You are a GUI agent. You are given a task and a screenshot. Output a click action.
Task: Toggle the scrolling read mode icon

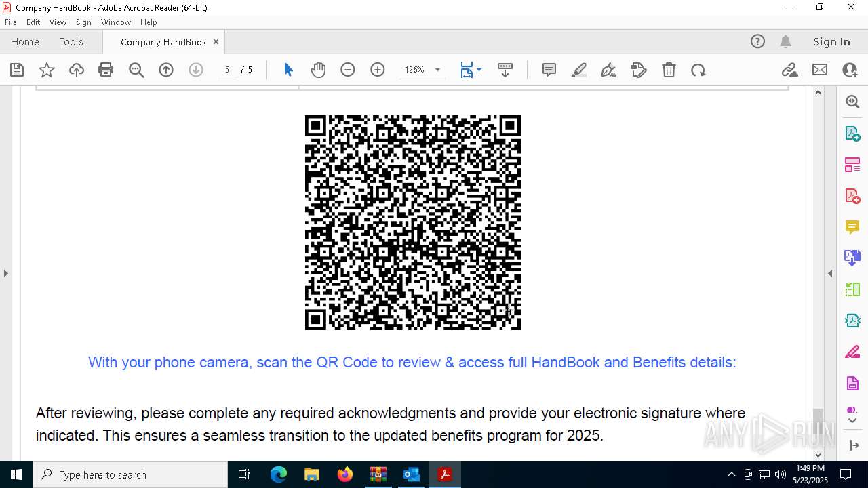click(x=505, y=70)
